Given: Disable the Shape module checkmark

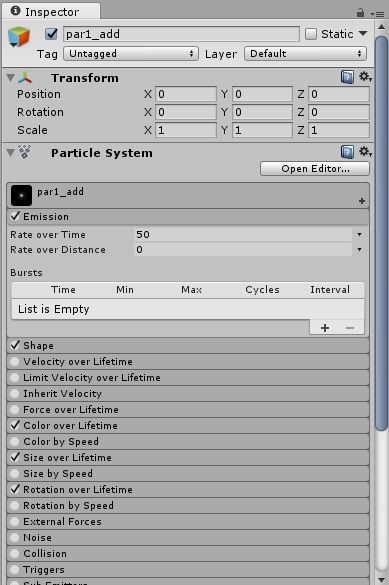Looking at the screenshot, I should pos(15,345).
